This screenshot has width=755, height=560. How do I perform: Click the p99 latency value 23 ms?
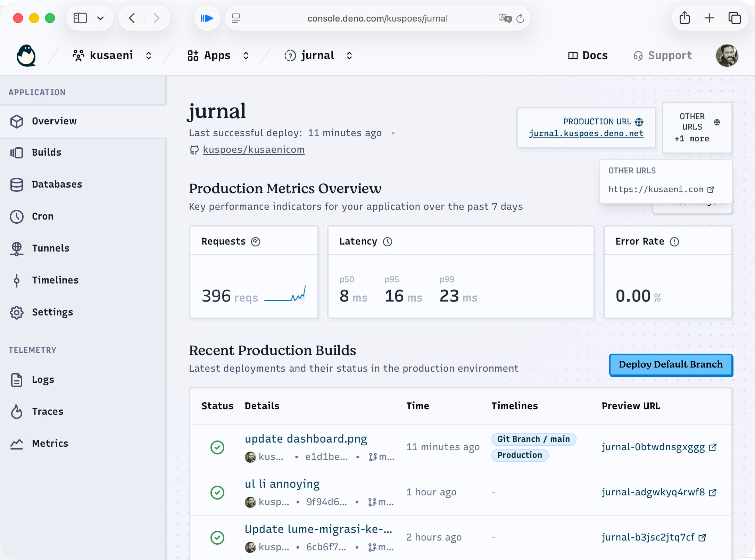coord(458,296)
